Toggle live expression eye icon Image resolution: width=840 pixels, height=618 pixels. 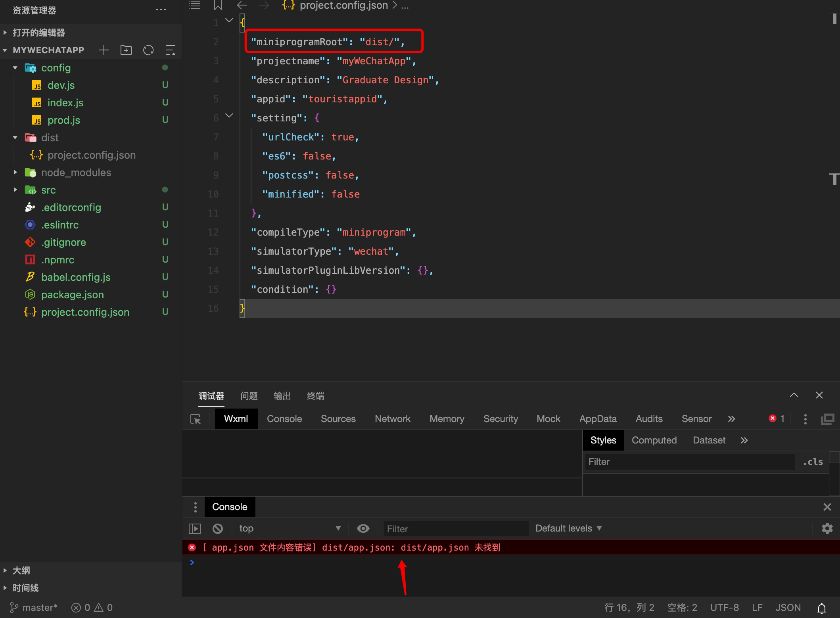click(363, 528)
